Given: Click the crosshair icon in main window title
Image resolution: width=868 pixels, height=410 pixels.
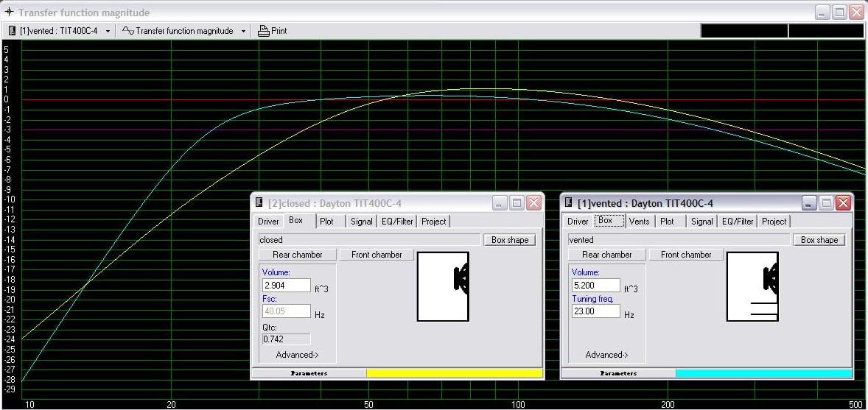Looking at the screenshot, I should tap(9, 13).
